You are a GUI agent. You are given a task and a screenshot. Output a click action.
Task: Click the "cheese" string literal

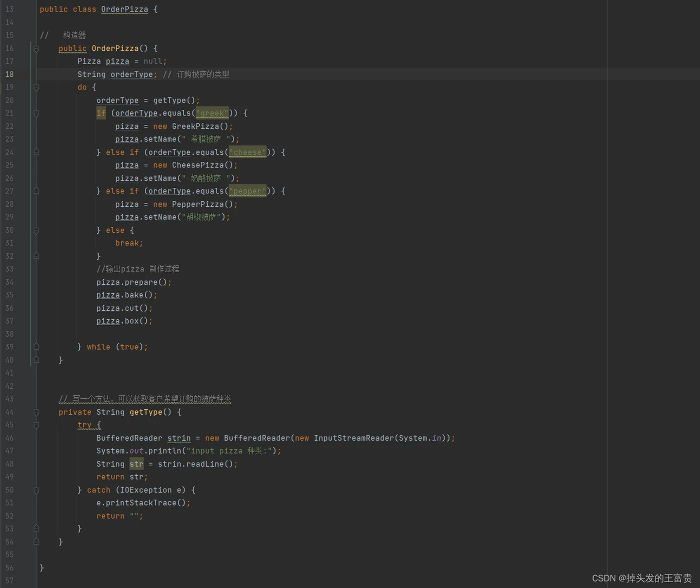coord(247,152)
